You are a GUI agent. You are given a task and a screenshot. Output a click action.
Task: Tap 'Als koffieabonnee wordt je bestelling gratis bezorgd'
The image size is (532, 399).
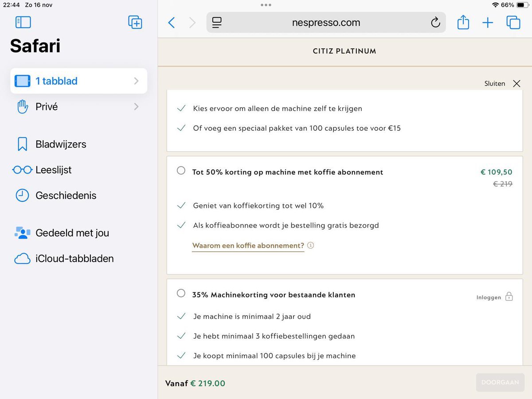pos(286,225)
